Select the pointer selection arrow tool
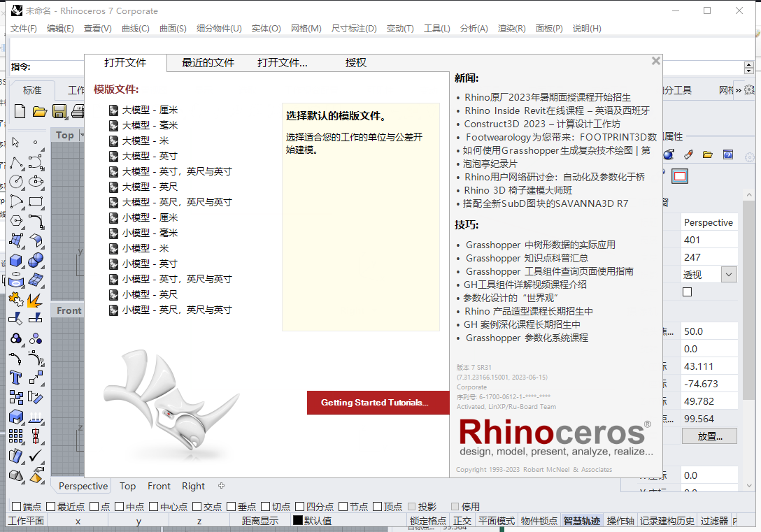761x532 pixels. click(16, 142)
